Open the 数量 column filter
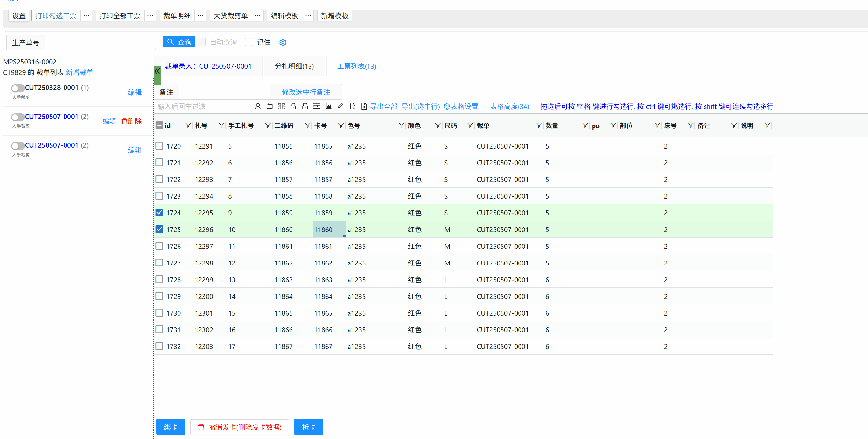Viewport: 868px width, 439px height. point(585,126)
